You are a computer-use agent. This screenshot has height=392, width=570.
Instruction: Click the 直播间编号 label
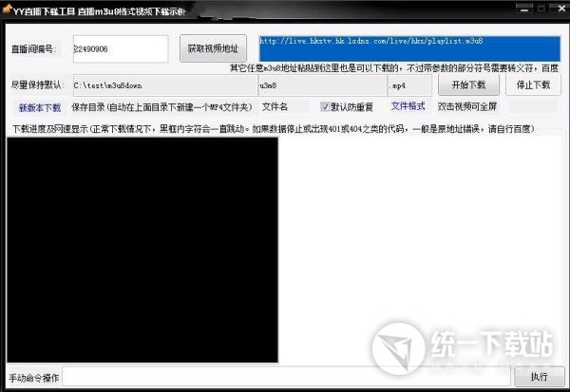pos(34,49)
